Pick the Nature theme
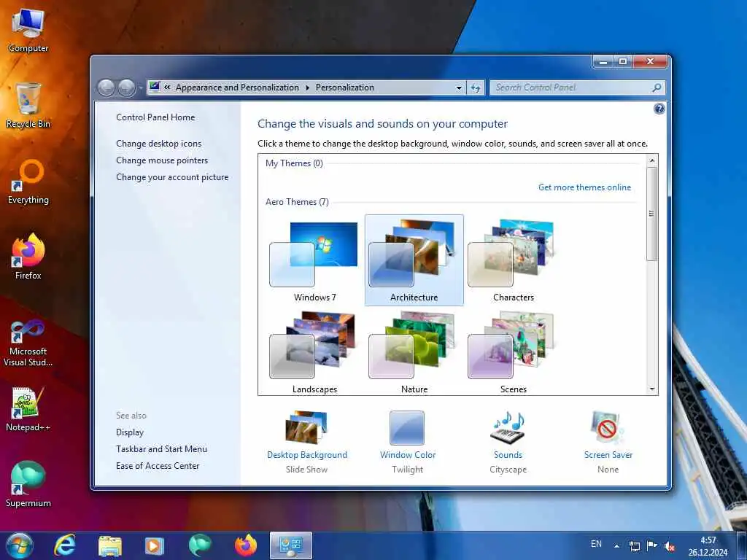Image resolution: width=747 pixels, height=560 pixels. click(x=414, y=352)
